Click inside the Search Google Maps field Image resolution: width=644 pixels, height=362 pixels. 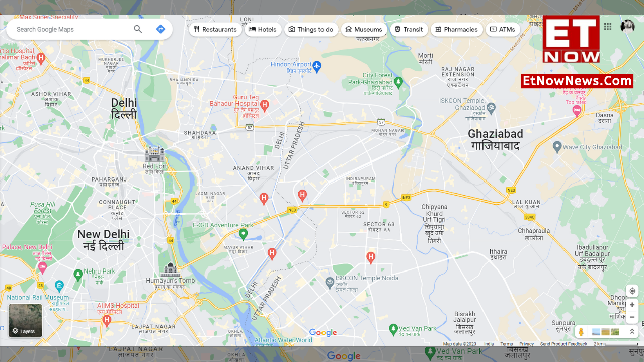70,29
